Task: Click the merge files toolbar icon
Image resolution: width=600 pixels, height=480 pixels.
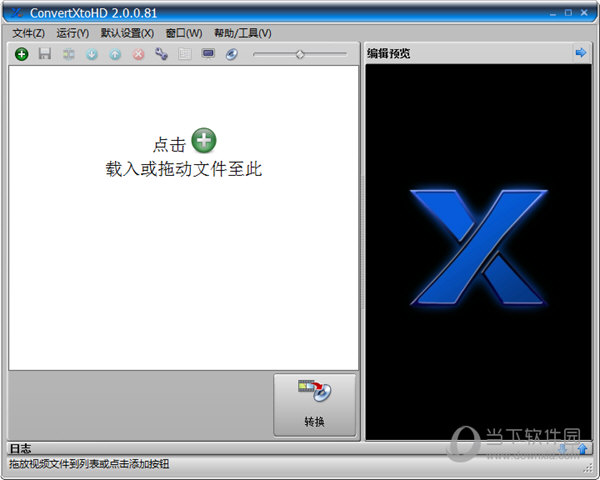Action: coord(68,54)
